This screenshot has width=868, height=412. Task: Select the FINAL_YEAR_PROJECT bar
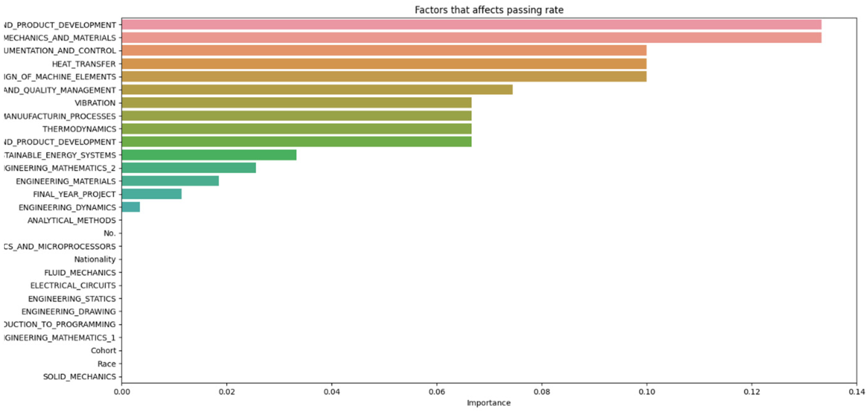152,194
